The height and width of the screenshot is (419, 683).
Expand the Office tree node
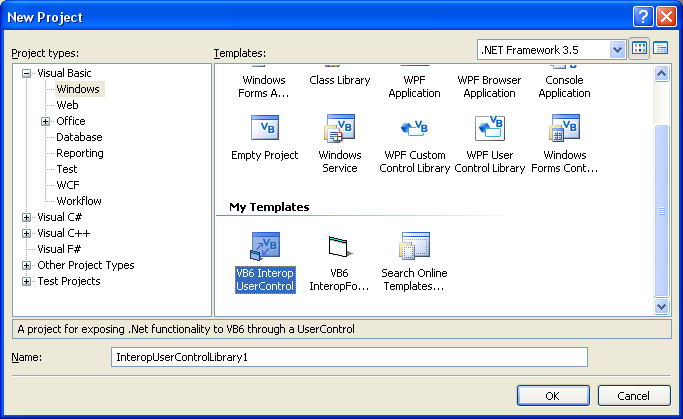[45, 121]
